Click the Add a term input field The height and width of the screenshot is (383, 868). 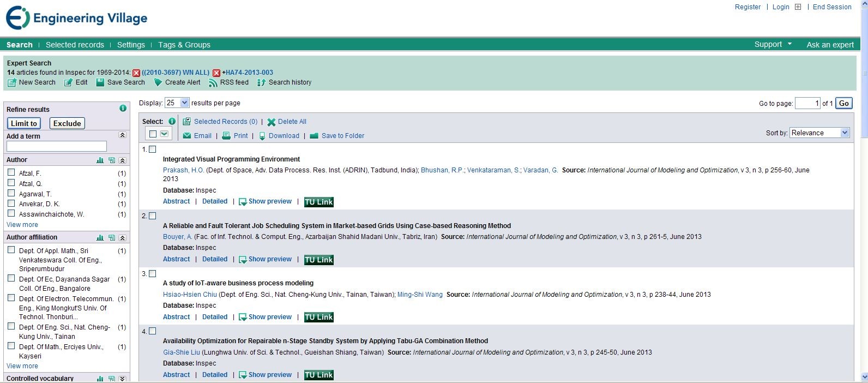(x=57, y=146)
